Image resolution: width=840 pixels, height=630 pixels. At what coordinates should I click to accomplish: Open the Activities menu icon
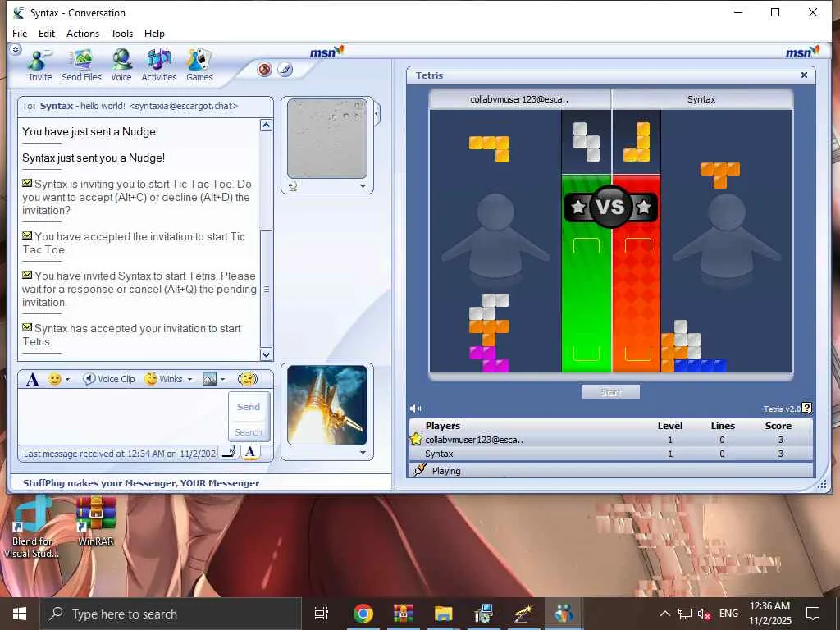[158, 66]
